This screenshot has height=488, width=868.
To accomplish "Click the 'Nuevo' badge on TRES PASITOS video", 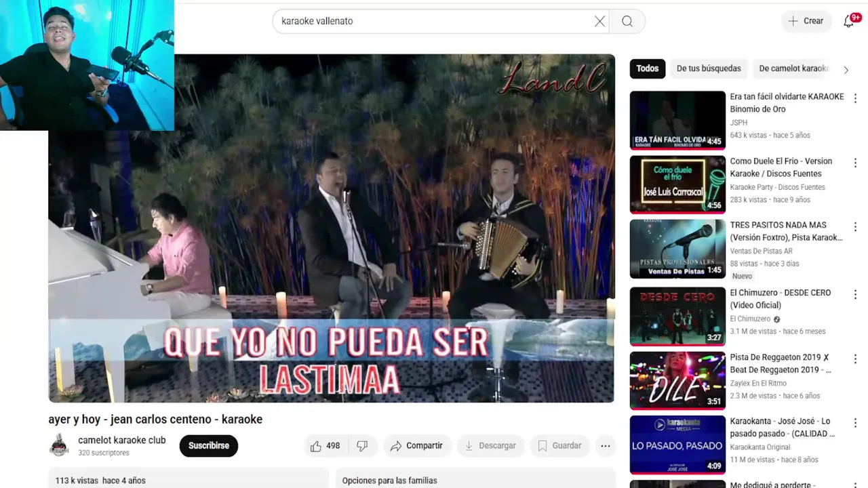I will tap(743, 276).
